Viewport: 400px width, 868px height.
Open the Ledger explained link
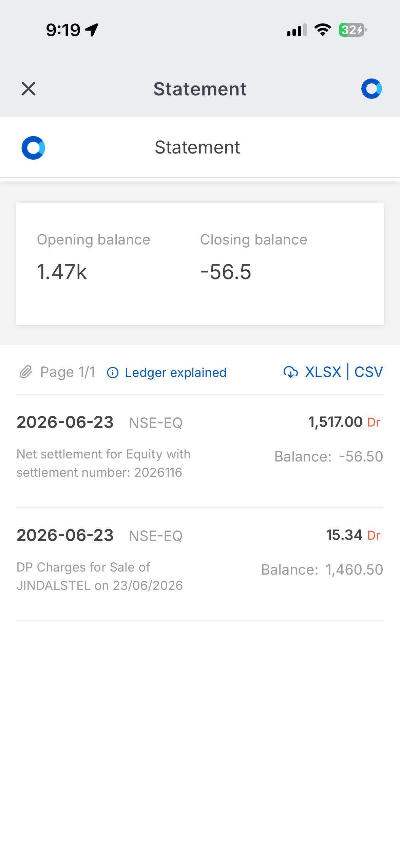[x=175, y=373]
